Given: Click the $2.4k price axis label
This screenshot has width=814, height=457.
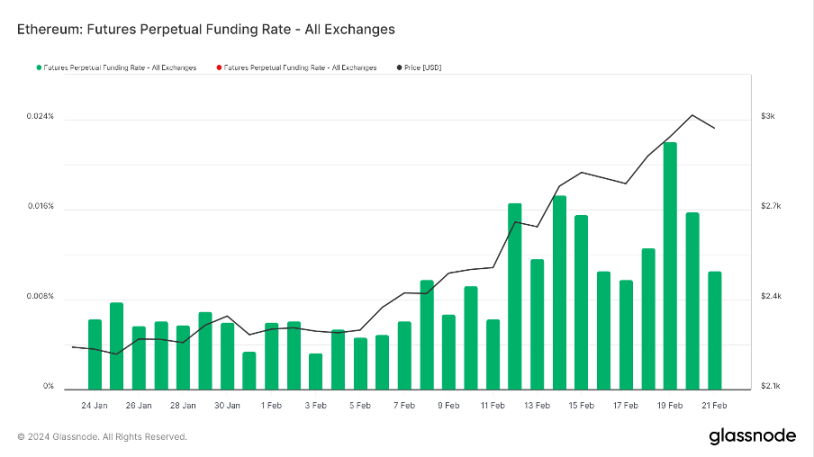Looking at the screenshot, I should 771,297.
